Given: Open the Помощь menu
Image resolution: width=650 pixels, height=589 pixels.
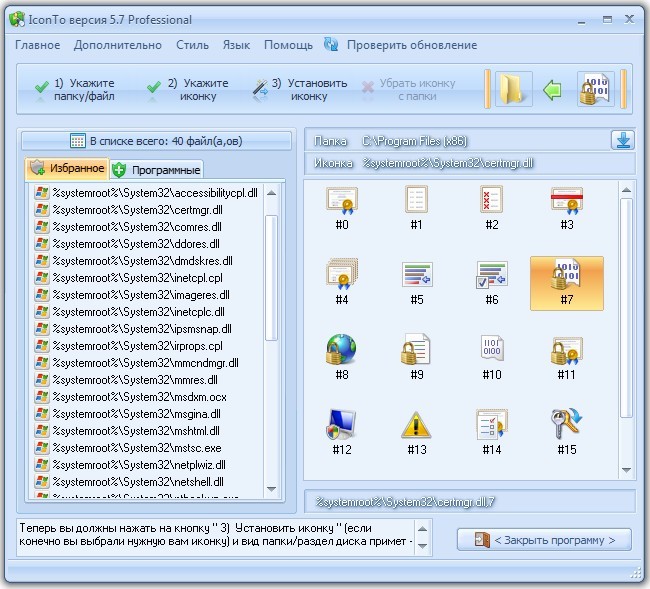Looking at the screenshot, I should pyautogui.click(x=289, y=45).
